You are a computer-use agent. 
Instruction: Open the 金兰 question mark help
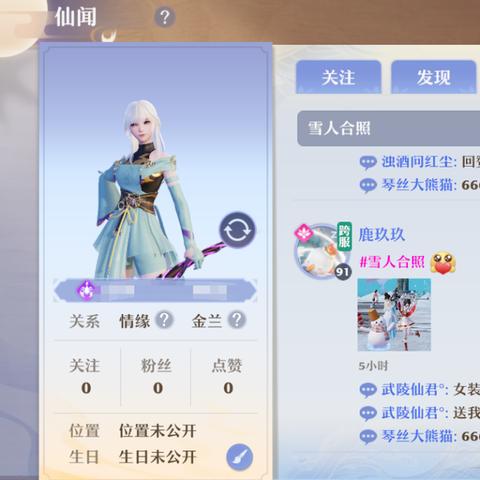(237, 320)
